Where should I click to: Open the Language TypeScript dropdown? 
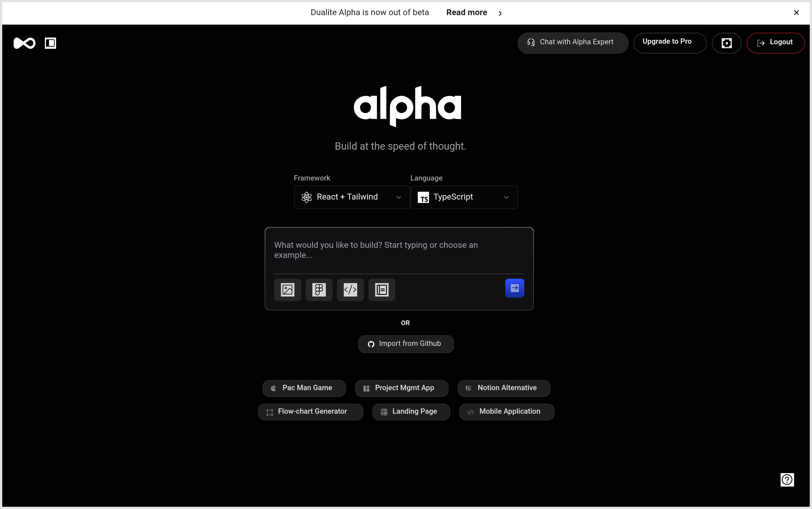(464, 197)
